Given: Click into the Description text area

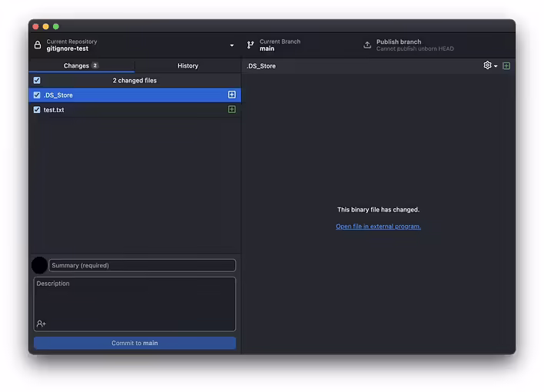Looking at the screenshot, I should click(134, 300).
